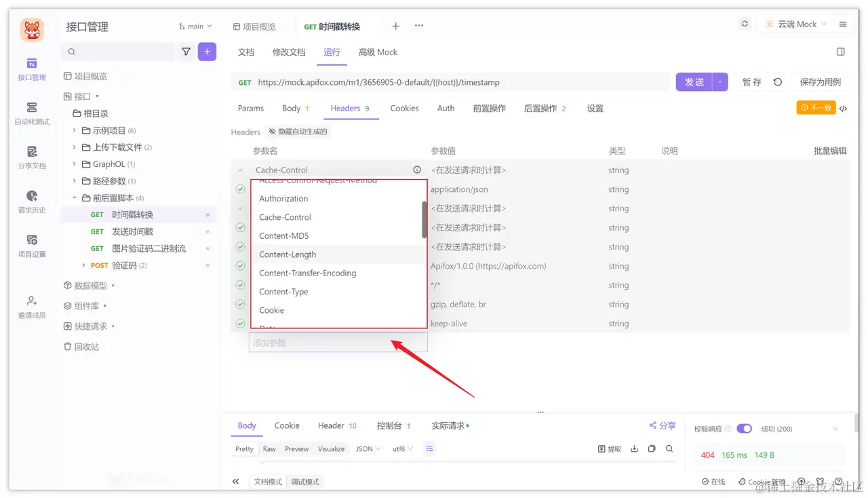Click the header suggestion list scrollbar
Image resolution: width=868 pixels, height=498 pixels.
pyautogui.click(x=425, y=219)
